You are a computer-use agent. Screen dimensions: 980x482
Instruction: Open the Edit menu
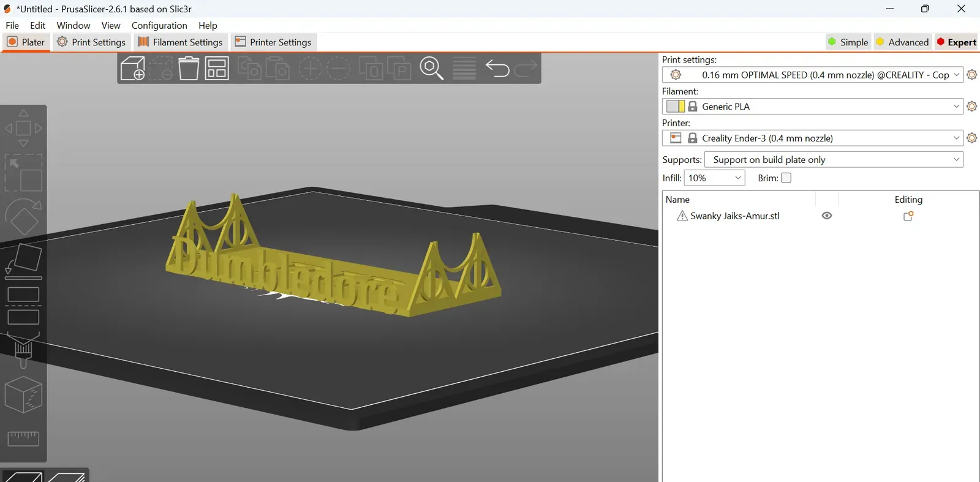point(38,25)
